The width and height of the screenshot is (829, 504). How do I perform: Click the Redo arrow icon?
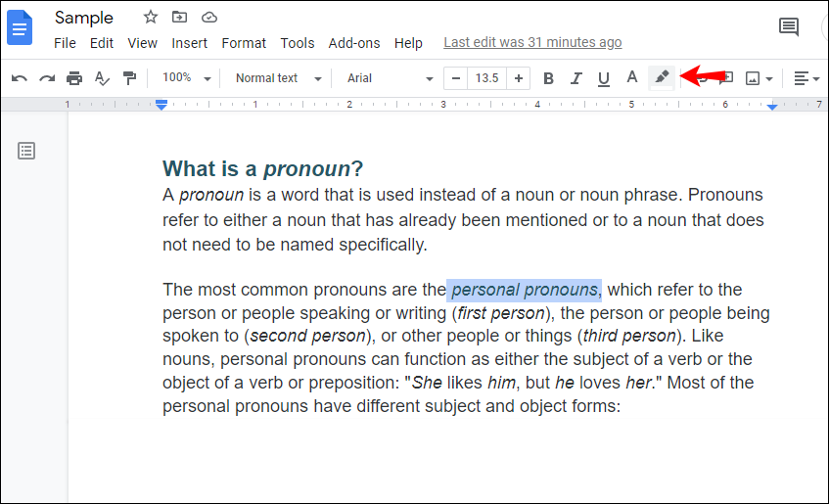coord(47,79)
